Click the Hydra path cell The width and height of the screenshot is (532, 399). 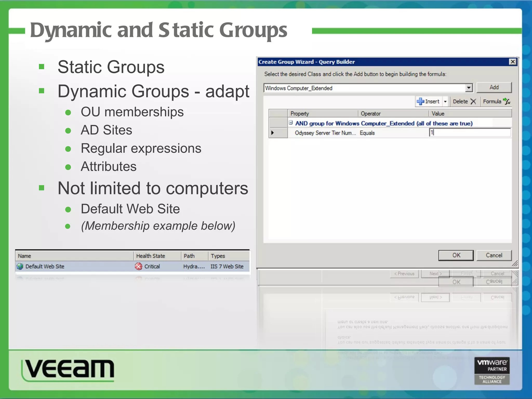194,266
